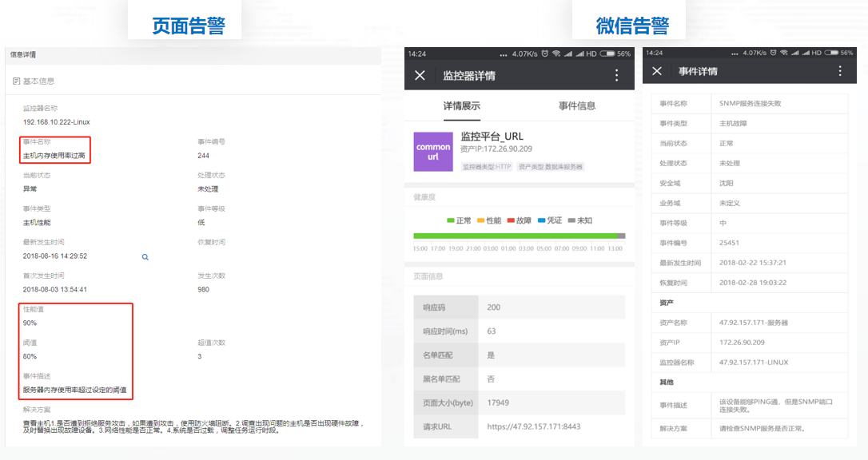
Task: Click the 未处理 status in the page alert
Action: 208,189
